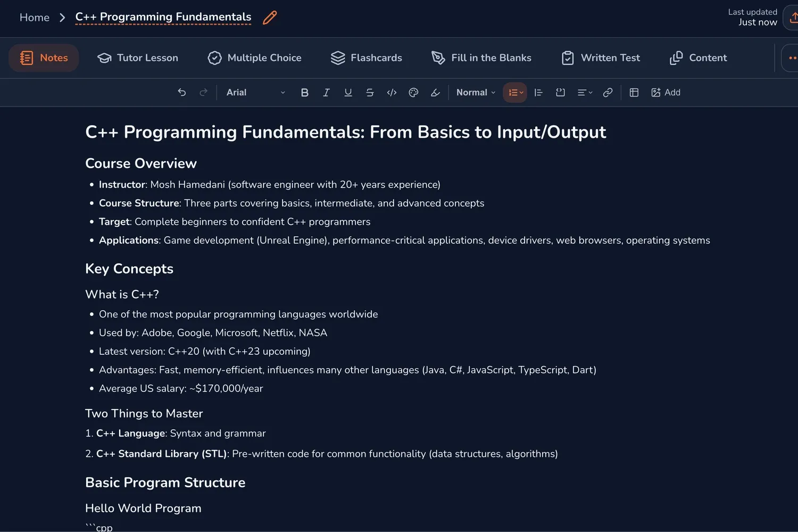Viewport: 798px width, 532px height.
Task: Click the more options ellipsis button
Action: [791, 58]
